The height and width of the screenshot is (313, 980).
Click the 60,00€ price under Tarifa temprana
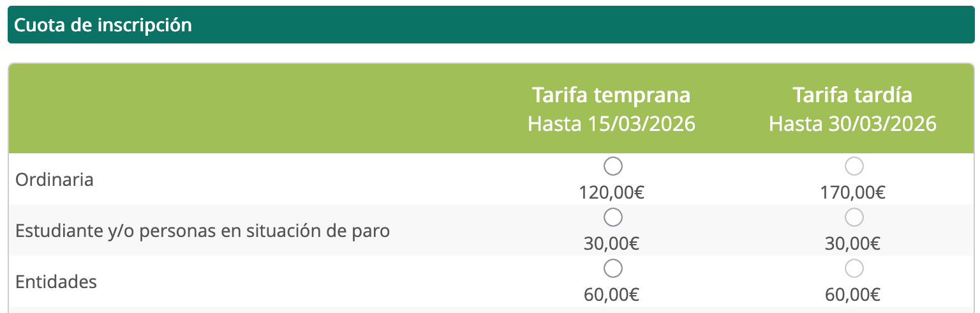pyautogui.click(x=612, y=294)
